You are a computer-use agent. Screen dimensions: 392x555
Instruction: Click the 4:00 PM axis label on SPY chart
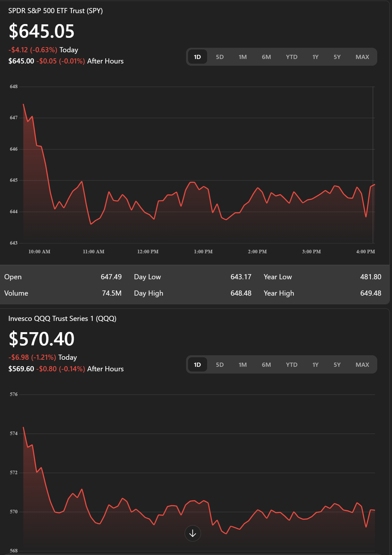[366, 252]
